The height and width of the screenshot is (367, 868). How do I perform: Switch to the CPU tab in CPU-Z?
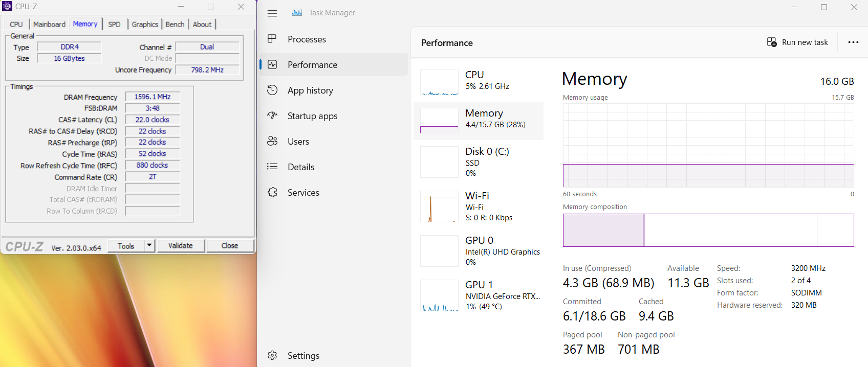pyautogui.click(x=16, y=24)
